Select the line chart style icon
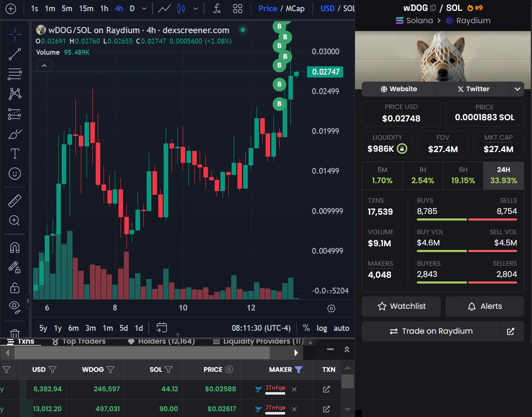 pos(164,8)
